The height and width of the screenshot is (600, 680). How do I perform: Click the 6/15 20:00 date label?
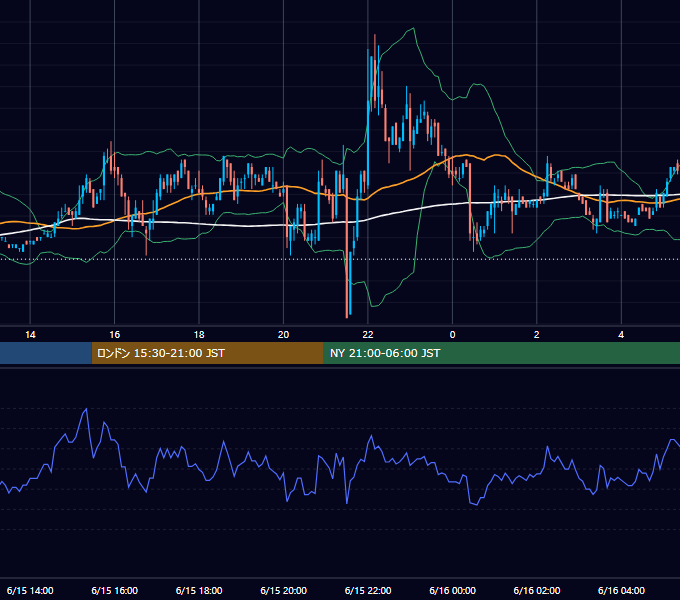tap(284, 590)
